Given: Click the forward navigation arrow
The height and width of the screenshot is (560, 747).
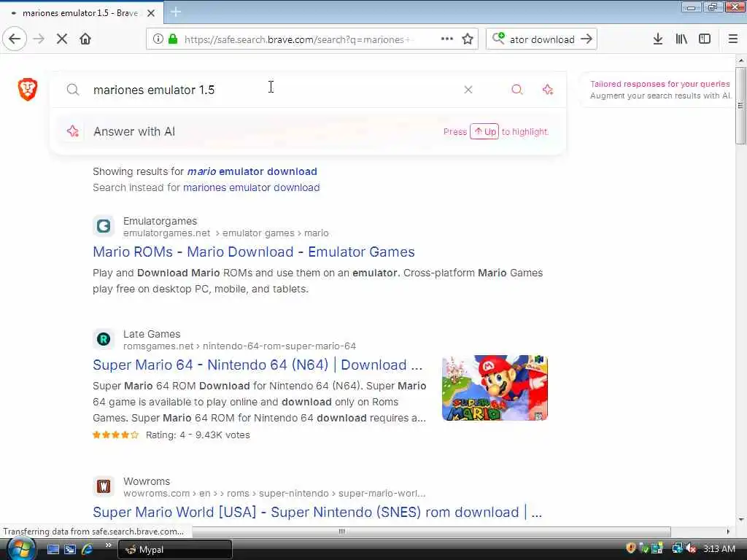Looking at the screenshot, I should (39, 39).
